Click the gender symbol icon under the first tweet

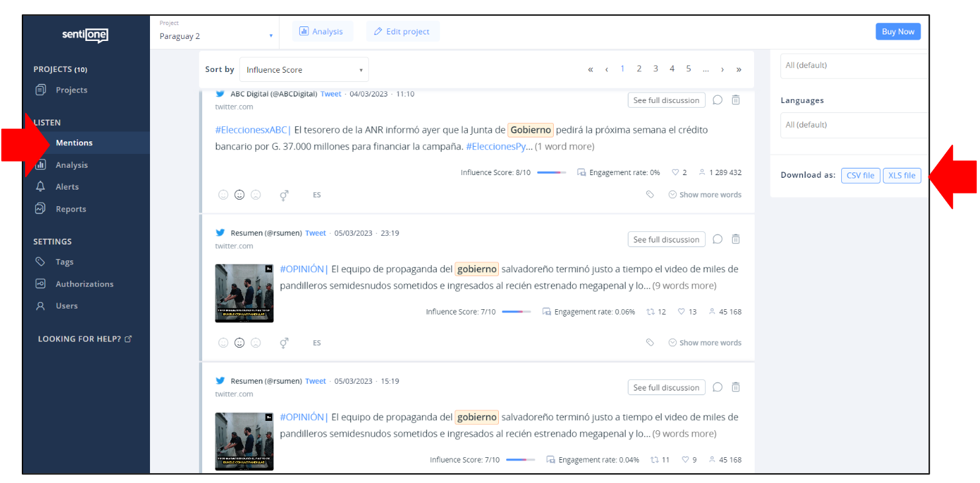click(284, 194)
